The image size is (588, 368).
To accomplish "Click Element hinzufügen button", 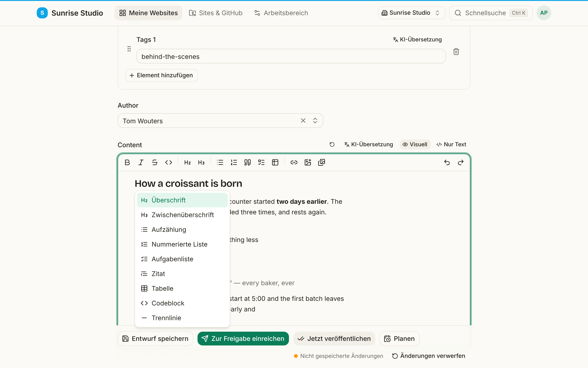I will [161, 75].
